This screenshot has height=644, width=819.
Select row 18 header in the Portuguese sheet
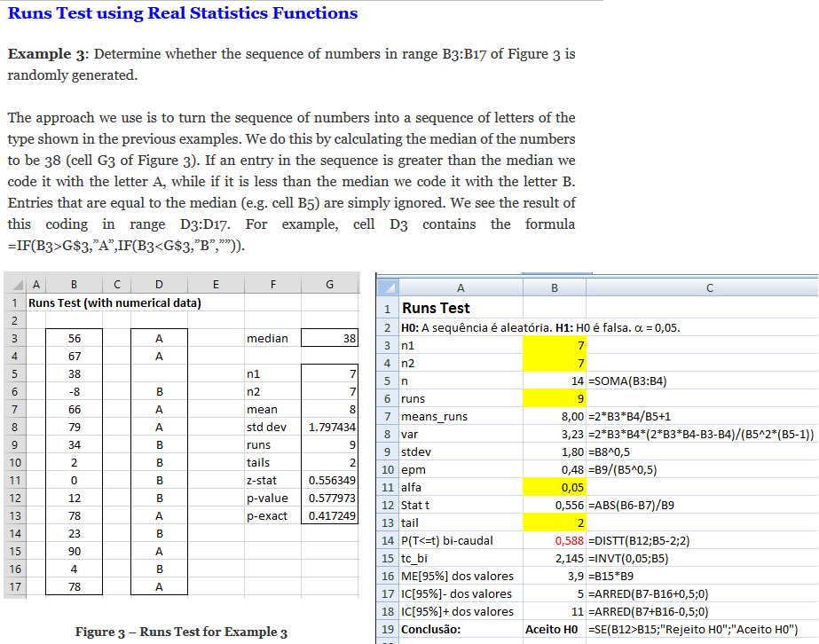point(388,611)
